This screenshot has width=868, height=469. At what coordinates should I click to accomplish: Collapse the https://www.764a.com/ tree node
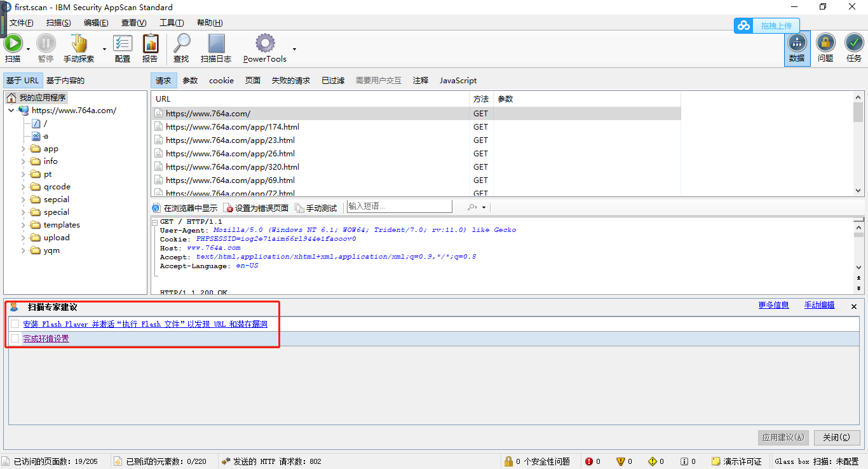coord(11,111)
